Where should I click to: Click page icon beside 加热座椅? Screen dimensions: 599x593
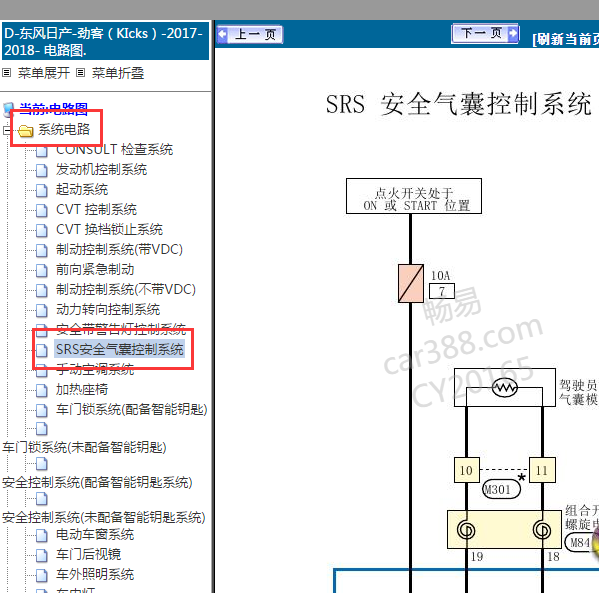(x=42, y=390)
